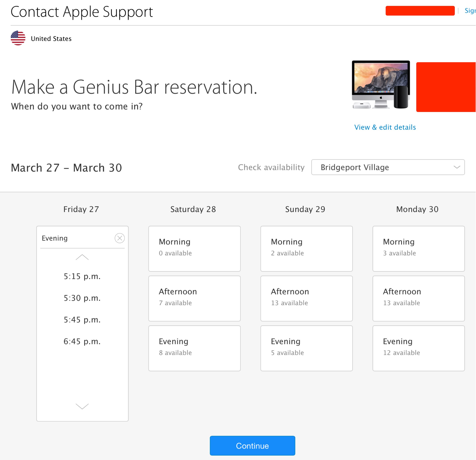Expand Monday Evening with 12 available

pos(418,348)
